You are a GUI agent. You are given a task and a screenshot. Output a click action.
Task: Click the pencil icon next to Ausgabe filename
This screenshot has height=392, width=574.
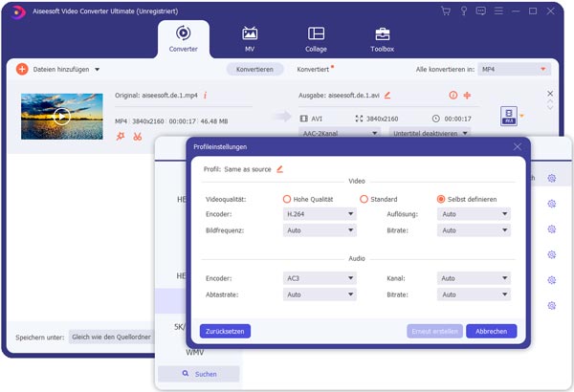tap(387, 96)
